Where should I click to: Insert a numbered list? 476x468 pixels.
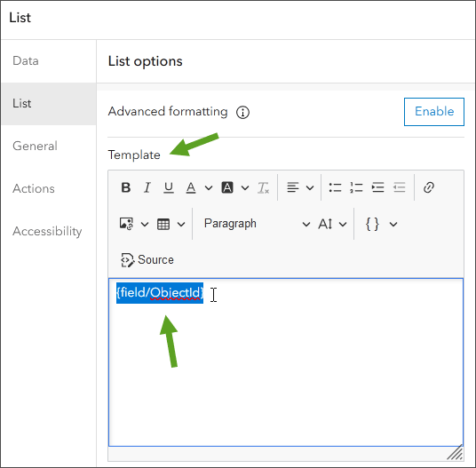pos(356,187)
